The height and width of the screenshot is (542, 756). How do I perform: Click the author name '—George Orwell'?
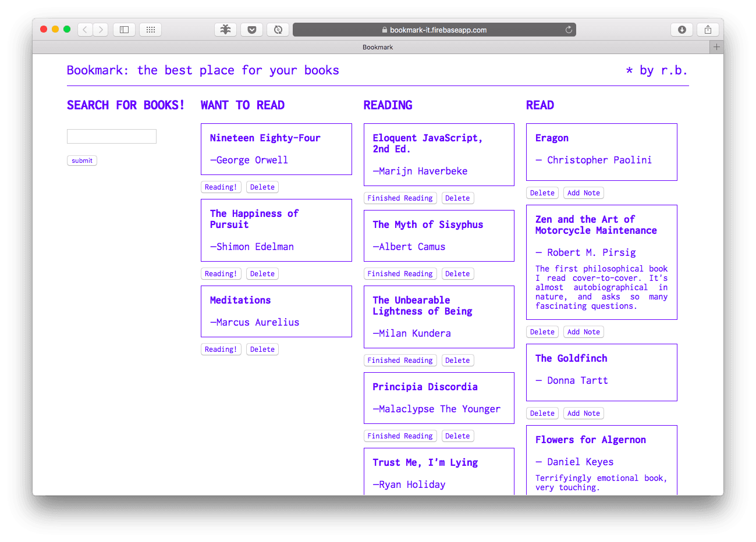tap(249, 160)
